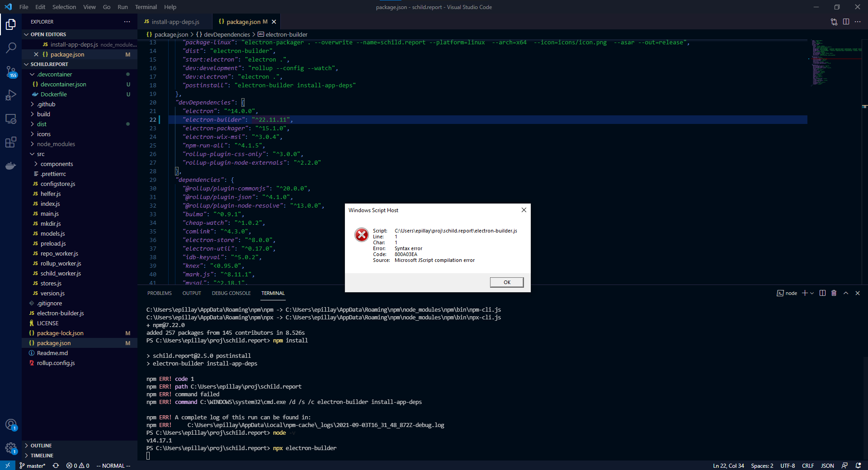Image resolution: width=868 pixels, height=470 pixels.
Task: Open changes compare icon in editor toolbar
Action: pos(834,22)
